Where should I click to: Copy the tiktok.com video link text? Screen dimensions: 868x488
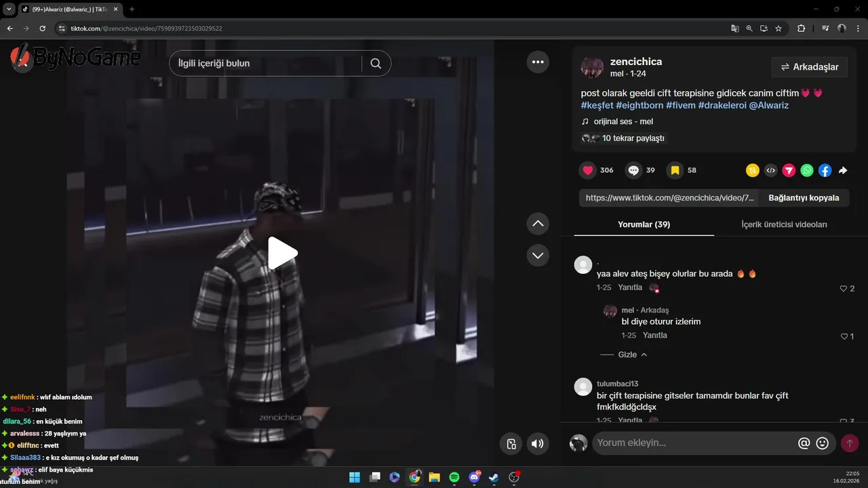point(670,198)
